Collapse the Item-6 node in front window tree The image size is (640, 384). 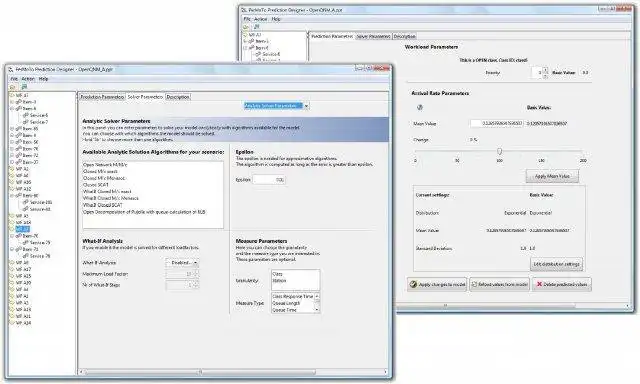(x=12, y=109)
